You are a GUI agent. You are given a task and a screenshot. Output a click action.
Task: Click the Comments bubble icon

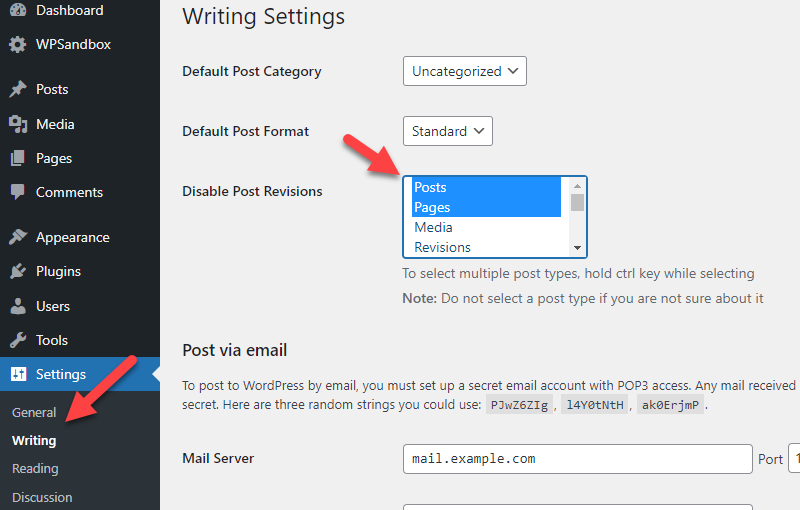coord(18,192)
